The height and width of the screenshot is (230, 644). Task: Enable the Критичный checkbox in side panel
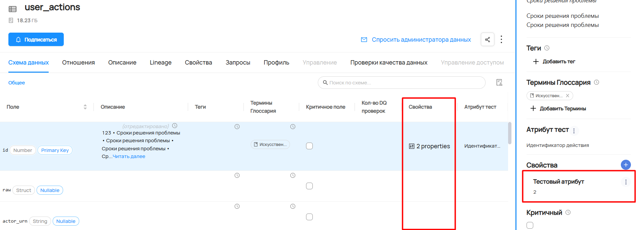point(530,225)
